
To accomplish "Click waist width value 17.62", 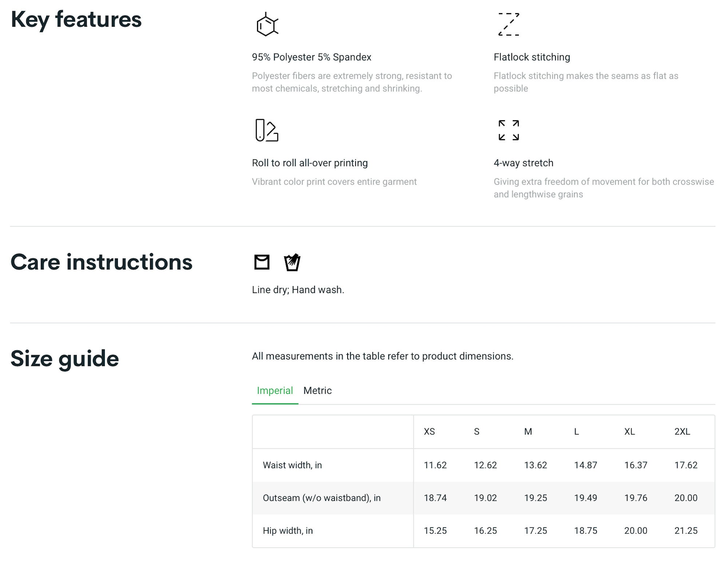I will [686, 465].
